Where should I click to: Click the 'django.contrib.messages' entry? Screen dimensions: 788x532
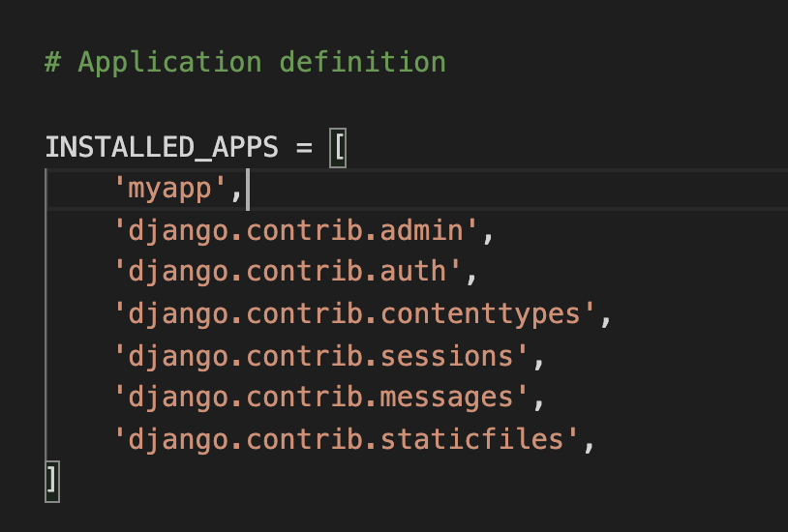[320, 398]
